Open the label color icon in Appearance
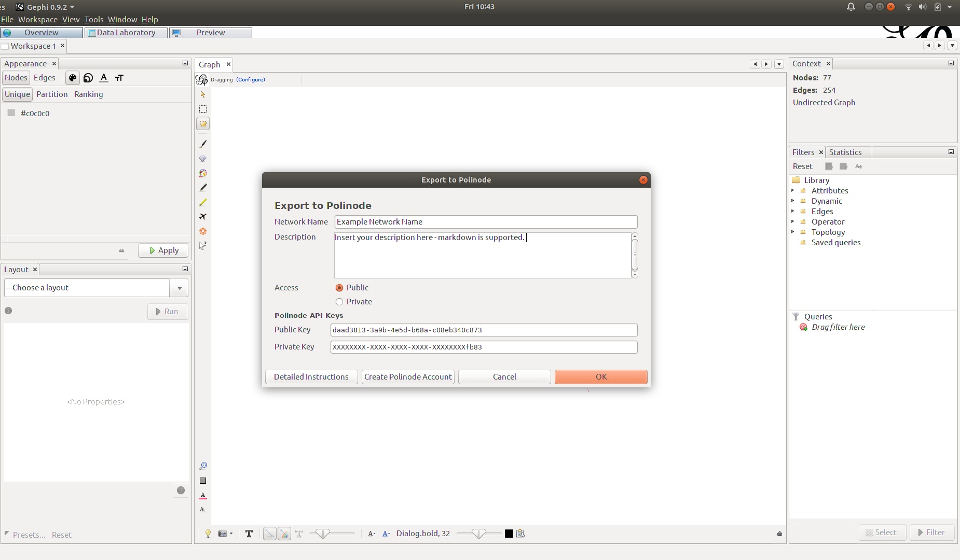The image size is (960, 560). 104,78
